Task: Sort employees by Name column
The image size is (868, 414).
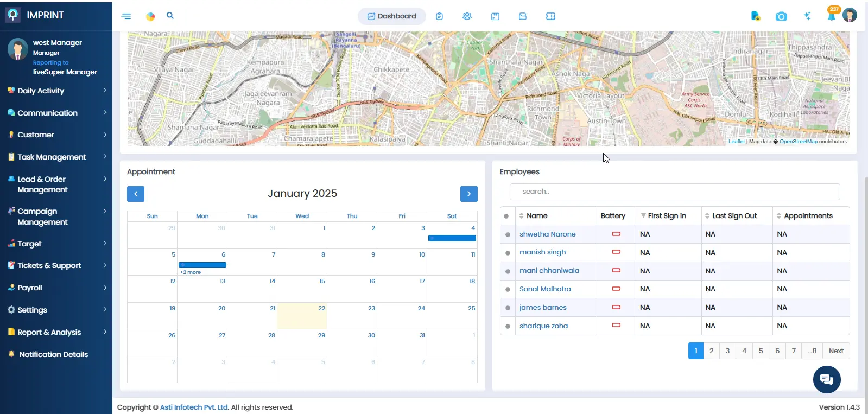Action: point(536,216)
